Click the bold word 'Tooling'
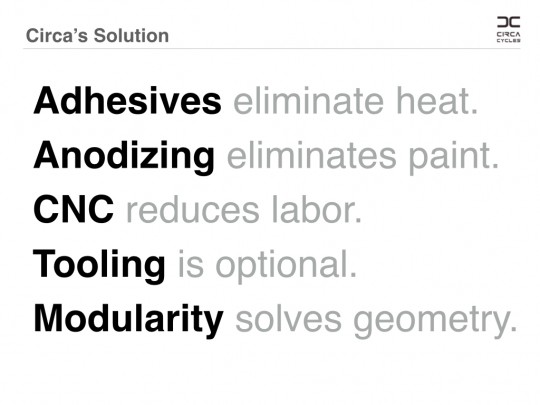Image resolution: width=540 pixels, height=405 pixels. click(x=99, y=265)
